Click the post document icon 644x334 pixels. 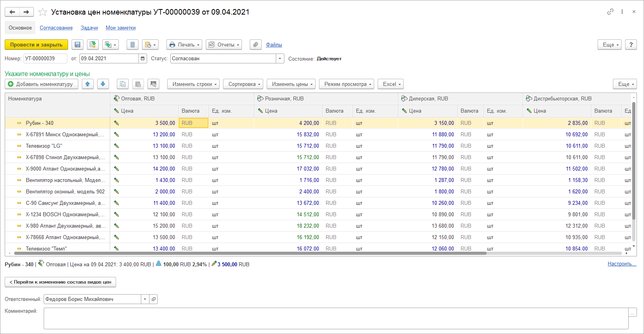pyautogui.click(x=93, y=45)
